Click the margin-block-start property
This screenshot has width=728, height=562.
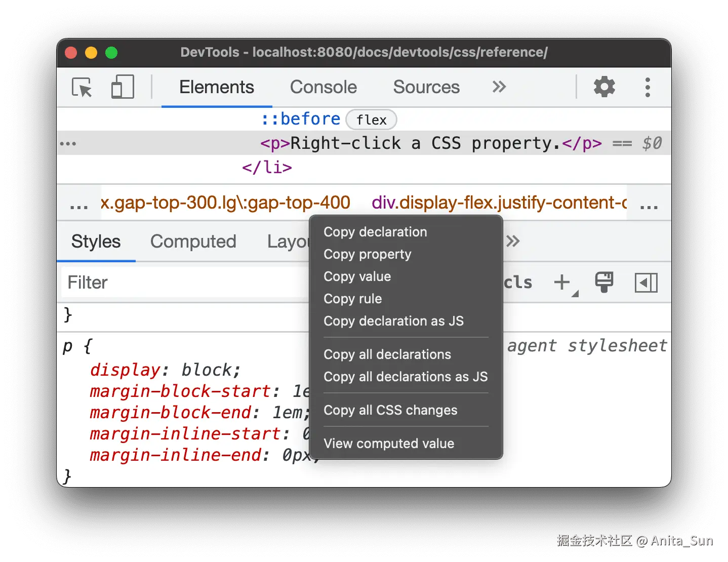180,391
